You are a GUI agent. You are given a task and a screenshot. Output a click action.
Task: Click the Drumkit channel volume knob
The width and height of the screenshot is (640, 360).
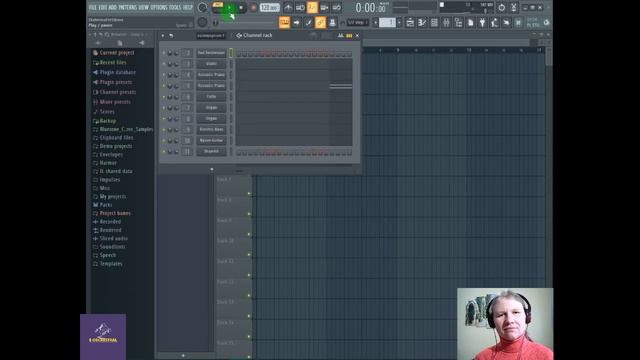(176, 152)
